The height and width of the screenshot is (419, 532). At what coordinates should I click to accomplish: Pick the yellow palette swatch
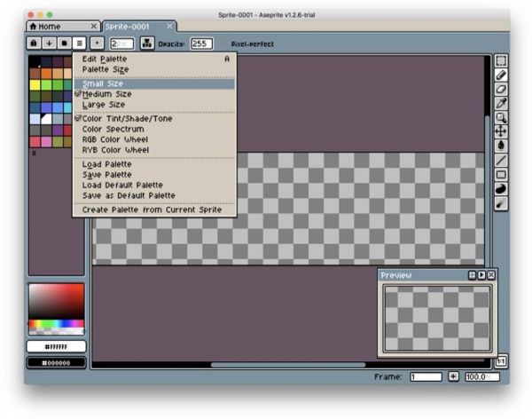[x=34, y=85]
